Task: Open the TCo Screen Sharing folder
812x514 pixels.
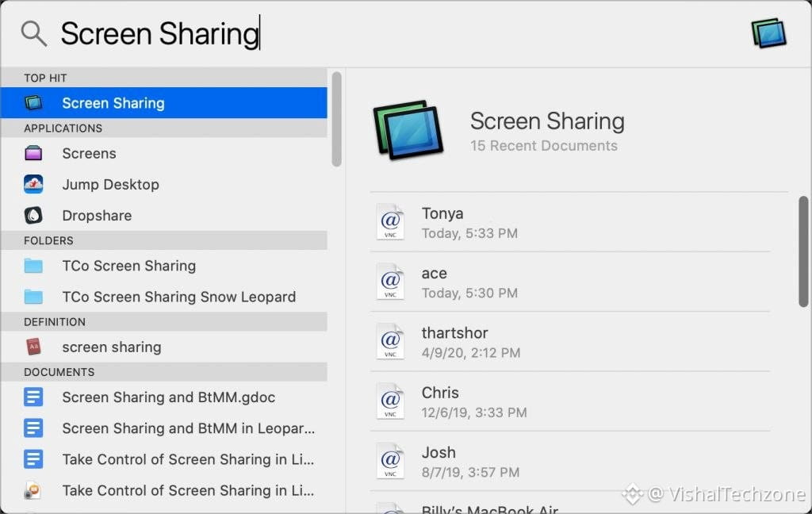Action: pos(163,266)
